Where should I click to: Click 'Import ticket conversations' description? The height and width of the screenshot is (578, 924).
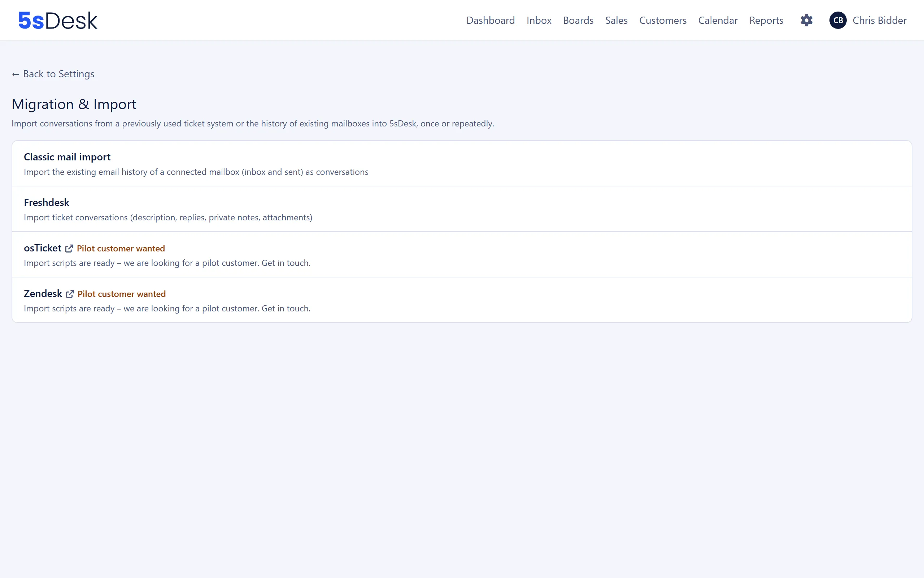tap(168, 217)
